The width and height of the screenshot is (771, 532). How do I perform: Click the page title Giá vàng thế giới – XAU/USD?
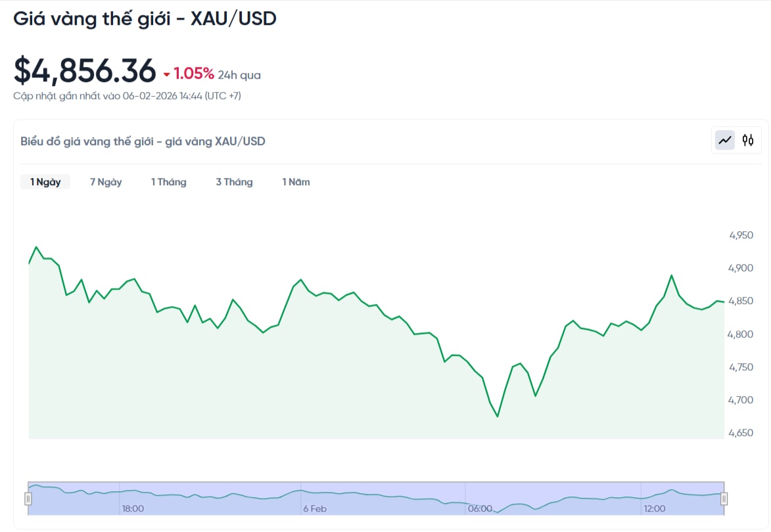click(x=145, y=18)
